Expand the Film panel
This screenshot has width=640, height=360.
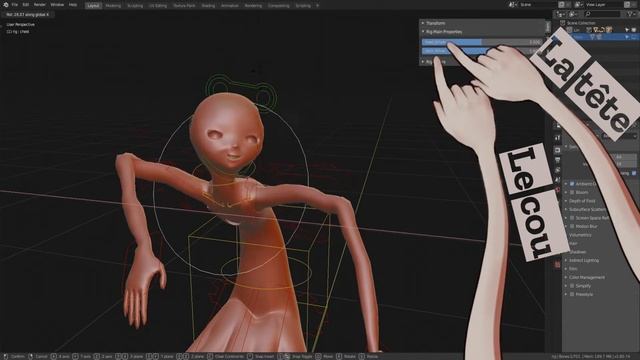(566, 269)
